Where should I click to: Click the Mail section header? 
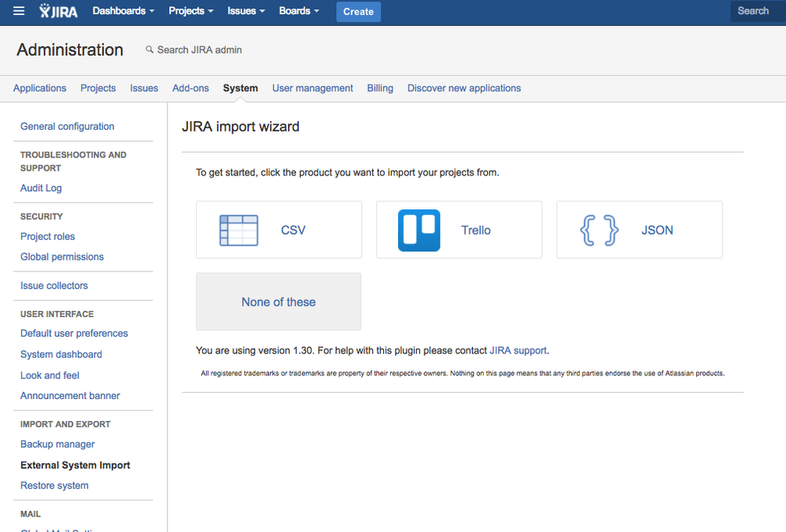[x=31, y=514]
